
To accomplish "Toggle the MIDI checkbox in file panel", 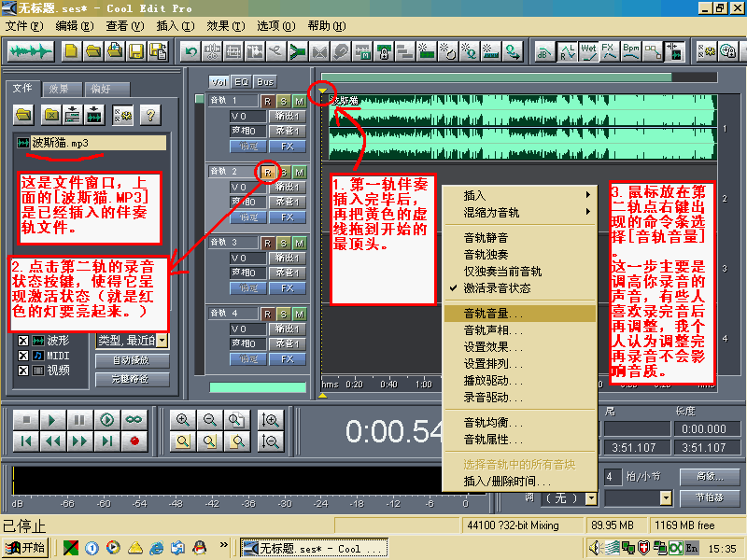I will tap(22, 356).
